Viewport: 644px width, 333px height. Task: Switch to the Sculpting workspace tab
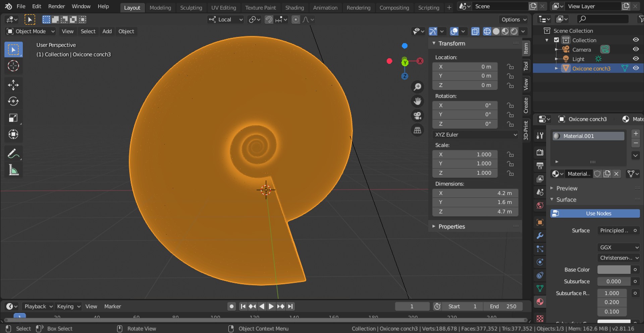pyautogui.click(x=191, y=7)
